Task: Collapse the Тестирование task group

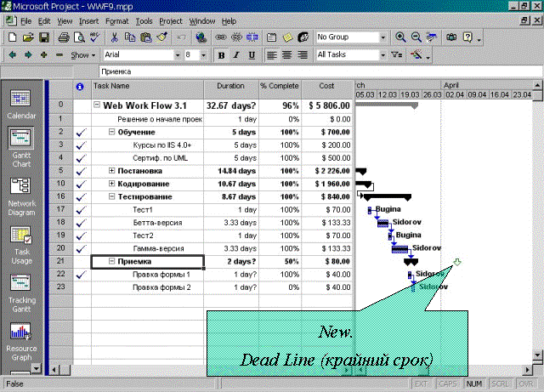Action: point(111,196)
